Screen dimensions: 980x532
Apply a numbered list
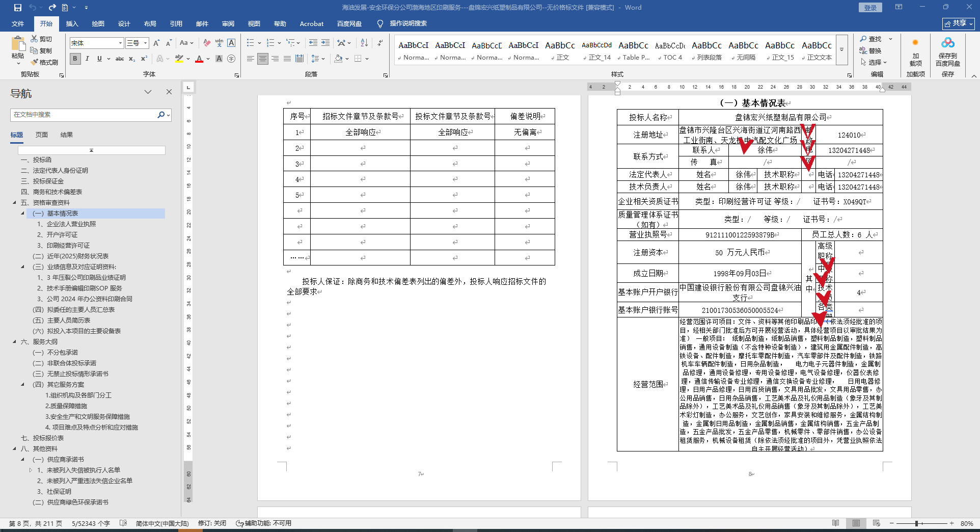pyautogui.click(x=270, y=43)
